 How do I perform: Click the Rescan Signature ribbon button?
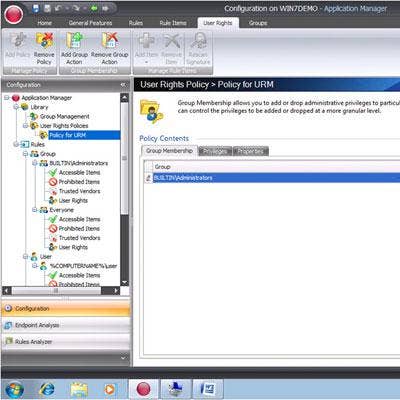pos(198,49)
